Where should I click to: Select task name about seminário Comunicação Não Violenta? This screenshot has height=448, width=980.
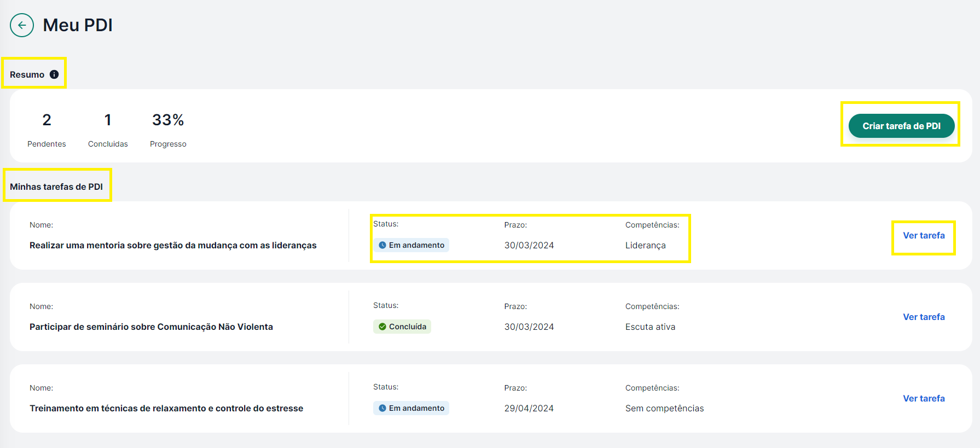click(151, 327)
